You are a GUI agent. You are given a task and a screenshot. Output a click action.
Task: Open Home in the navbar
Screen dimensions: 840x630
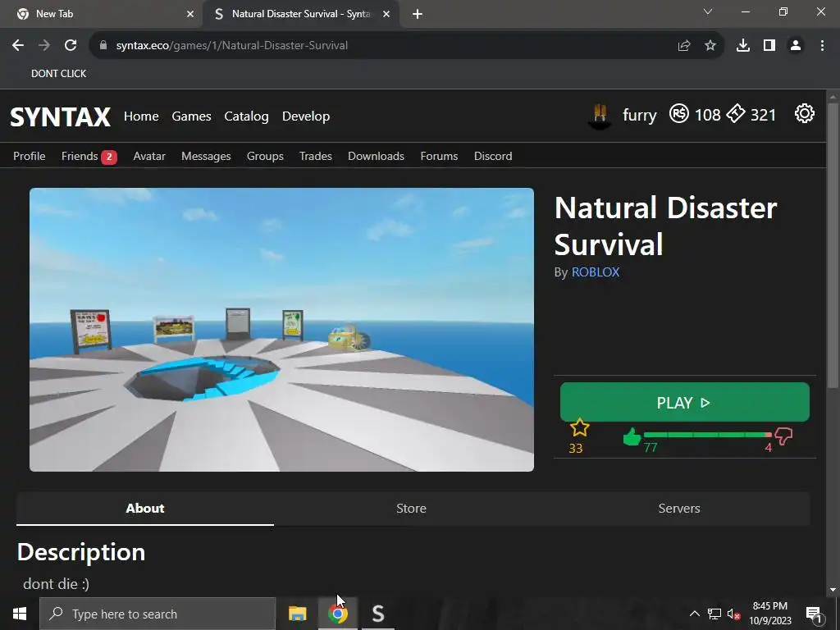141,116
